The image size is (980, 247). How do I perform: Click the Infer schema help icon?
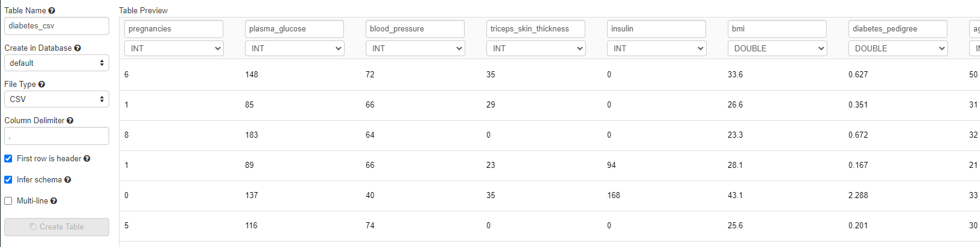(68, 180)
